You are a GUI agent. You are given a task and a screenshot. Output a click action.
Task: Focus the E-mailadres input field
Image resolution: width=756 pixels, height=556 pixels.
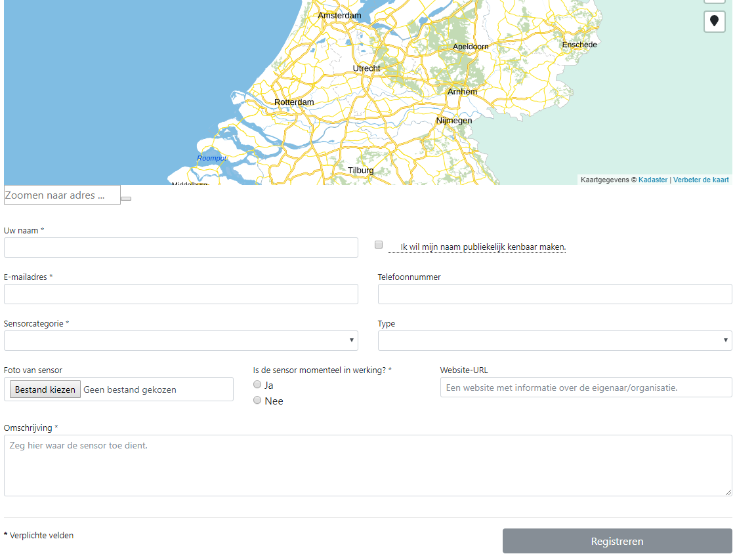click(181, 294)
